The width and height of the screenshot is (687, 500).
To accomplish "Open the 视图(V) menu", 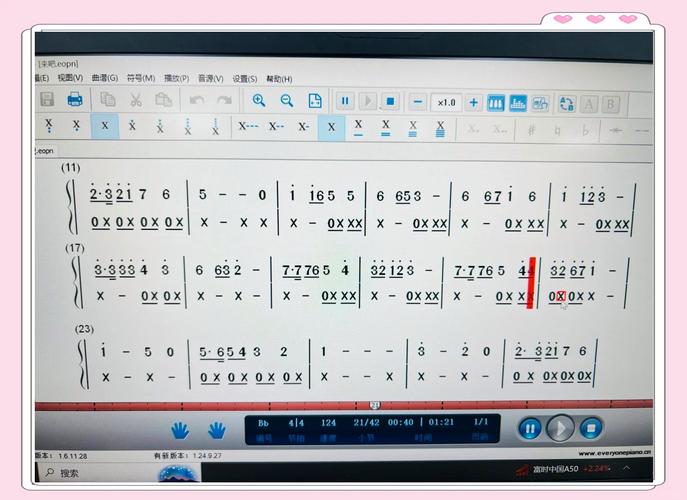I will pos(70,78).
